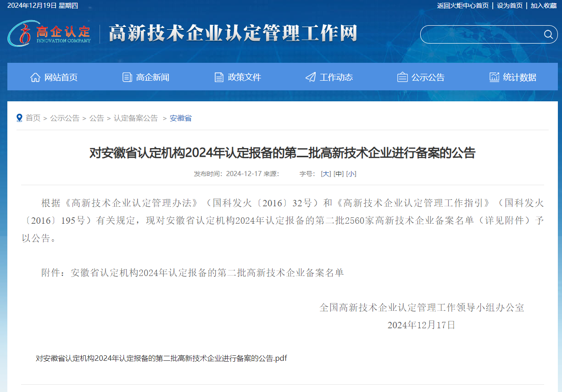Click the location pin icon in breadcrumb
The image size is (562, 392).
(x=19, y=118)
